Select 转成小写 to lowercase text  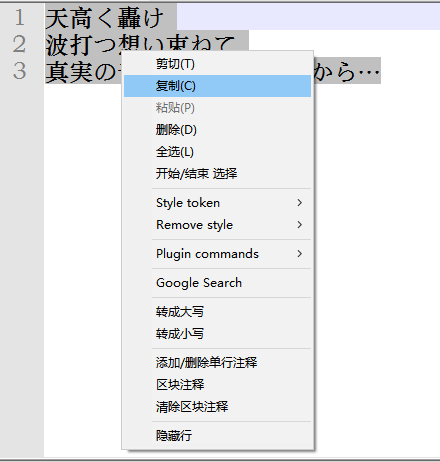(x=217, y=334)
